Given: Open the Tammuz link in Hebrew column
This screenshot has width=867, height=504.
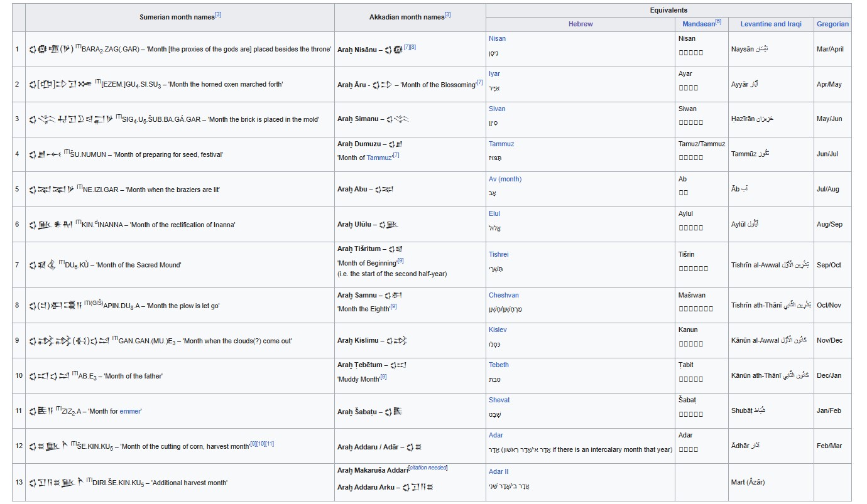Looking at the screenshot, I should 501,144.
